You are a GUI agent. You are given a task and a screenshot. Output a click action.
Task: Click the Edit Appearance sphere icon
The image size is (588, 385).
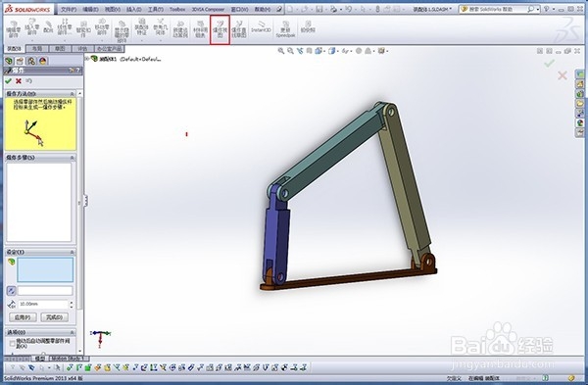point(359,51)
